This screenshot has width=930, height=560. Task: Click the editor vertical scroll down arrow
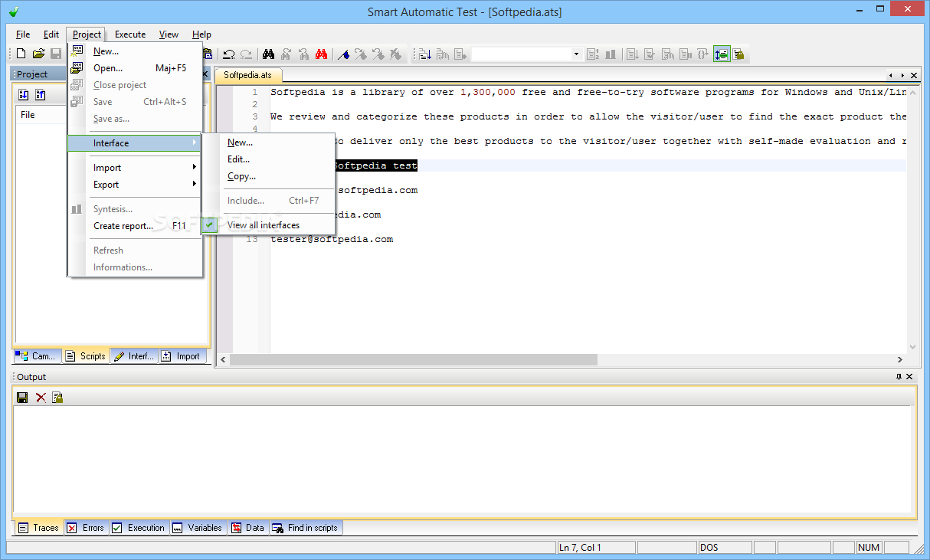point(912,346)
